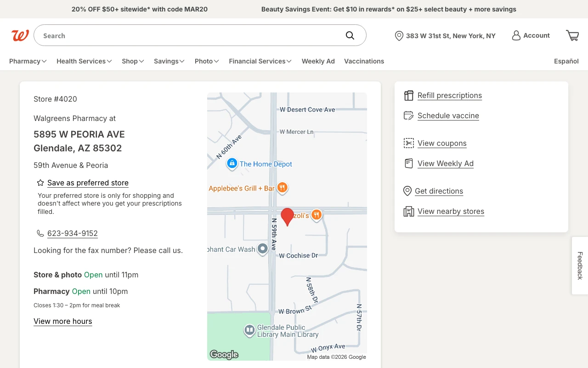Open the shopping cart

(572, 35)
